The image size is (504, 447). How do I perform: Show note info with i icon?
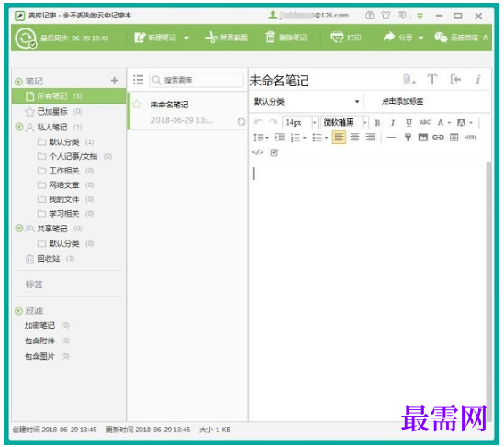(478, 79)
